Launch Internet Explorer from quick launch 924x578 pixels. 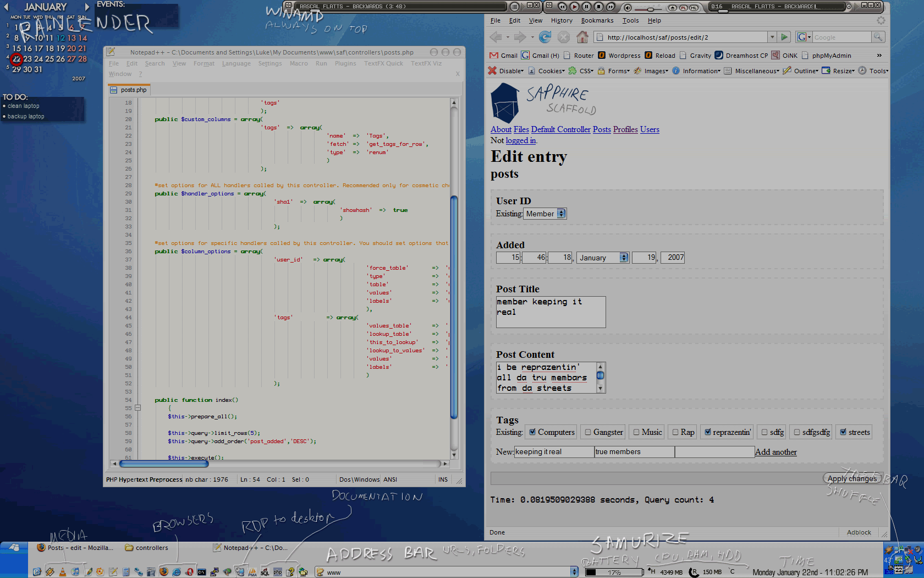tap(177, 572)
